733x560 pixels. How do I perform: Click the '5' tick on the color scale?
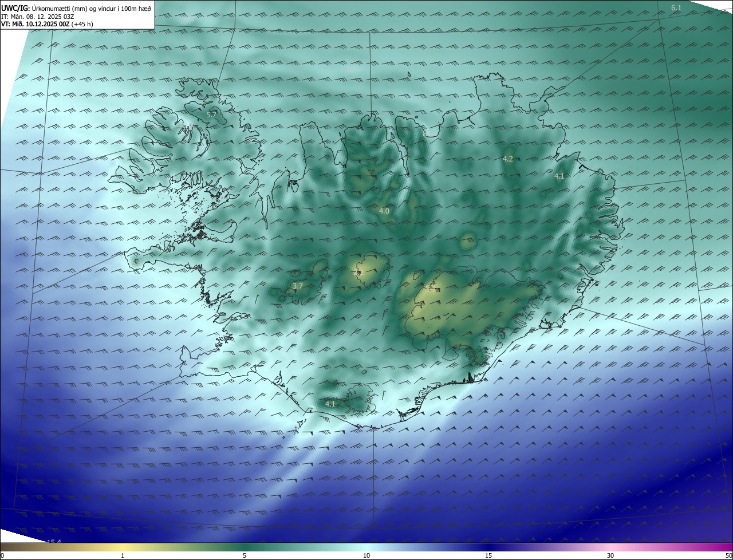[245, 555]
